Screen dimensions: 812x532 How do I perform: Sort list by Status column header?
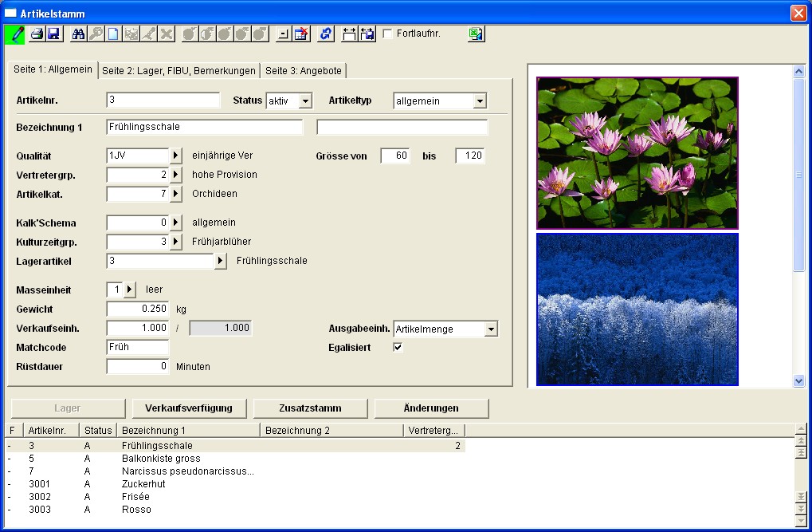tap(98, 431)
